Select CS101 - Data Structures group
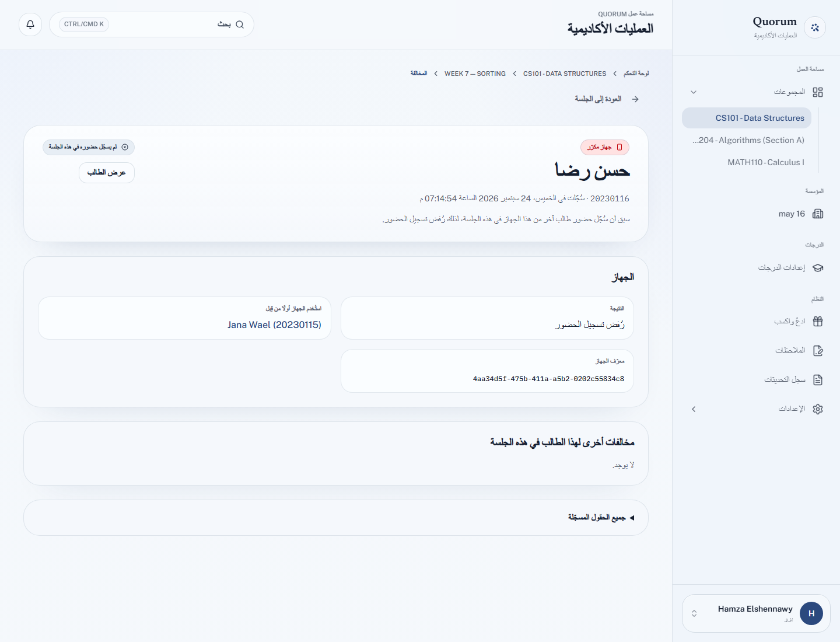 pos(747,118)
